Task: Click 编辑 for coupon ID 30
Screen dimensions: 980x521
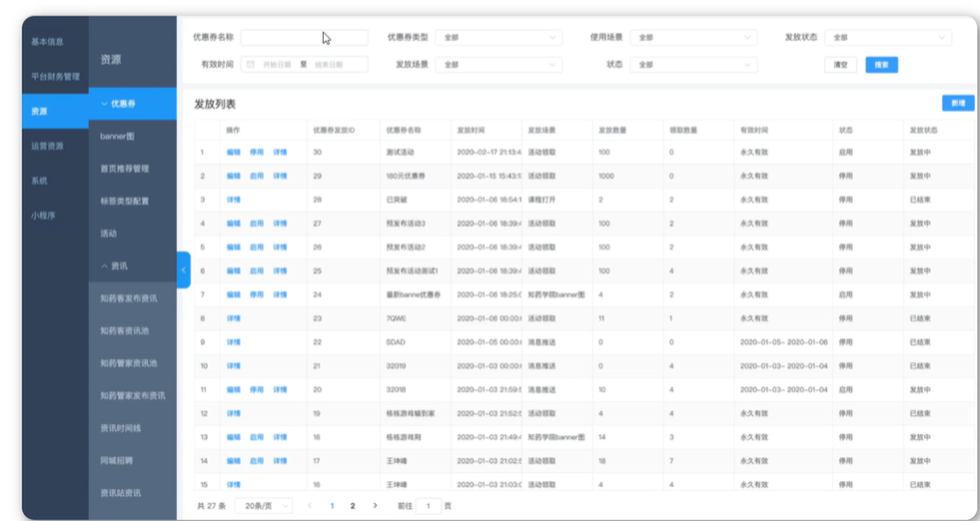Action: tap(233, 153)
